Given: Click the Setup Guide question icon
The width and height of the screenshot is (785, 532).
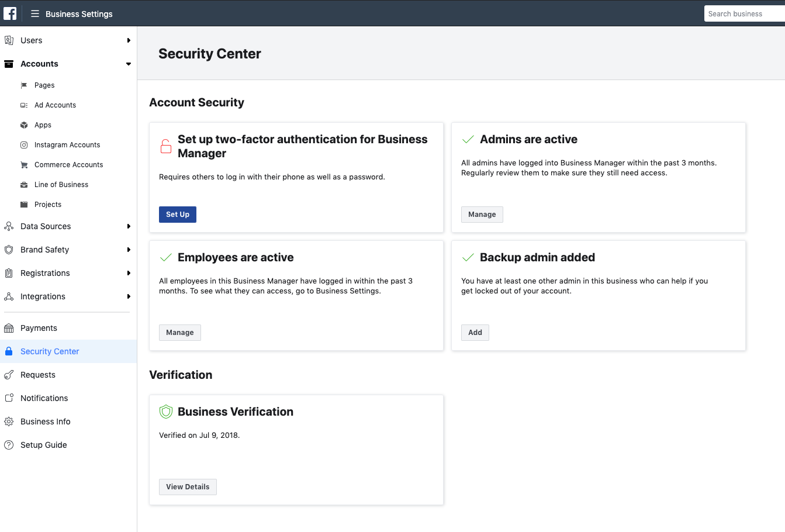Looking at the screenshot, I should [9, 445].
